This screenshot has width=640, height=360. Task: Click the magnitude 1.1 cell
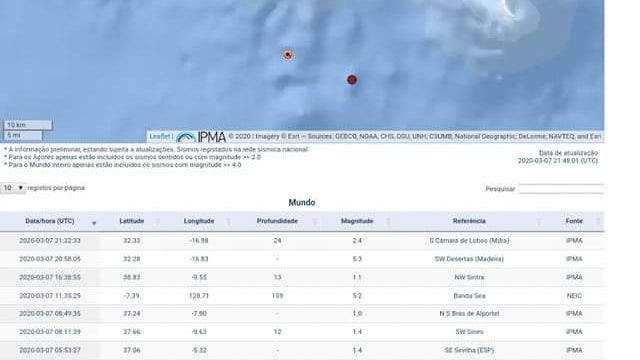coord(357,277)
